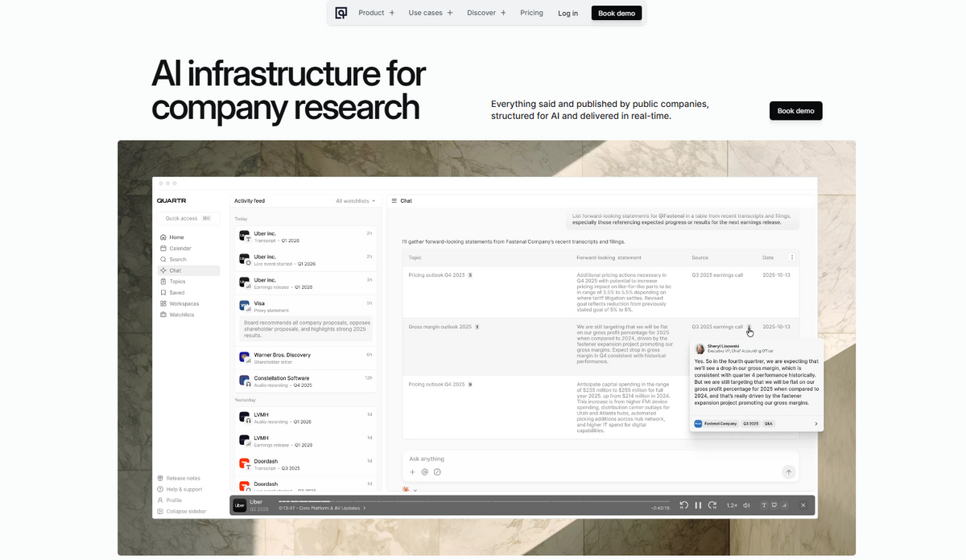Open Help & support

(180, 489)
